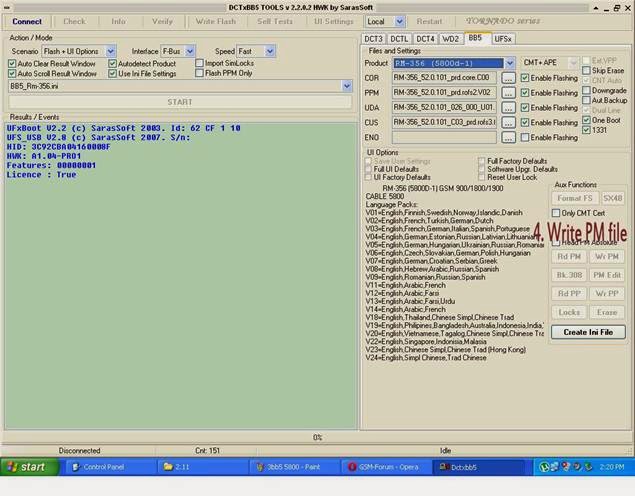635x496 pixels.
Task: Click the ENO file path field
Action: [444, 138]
